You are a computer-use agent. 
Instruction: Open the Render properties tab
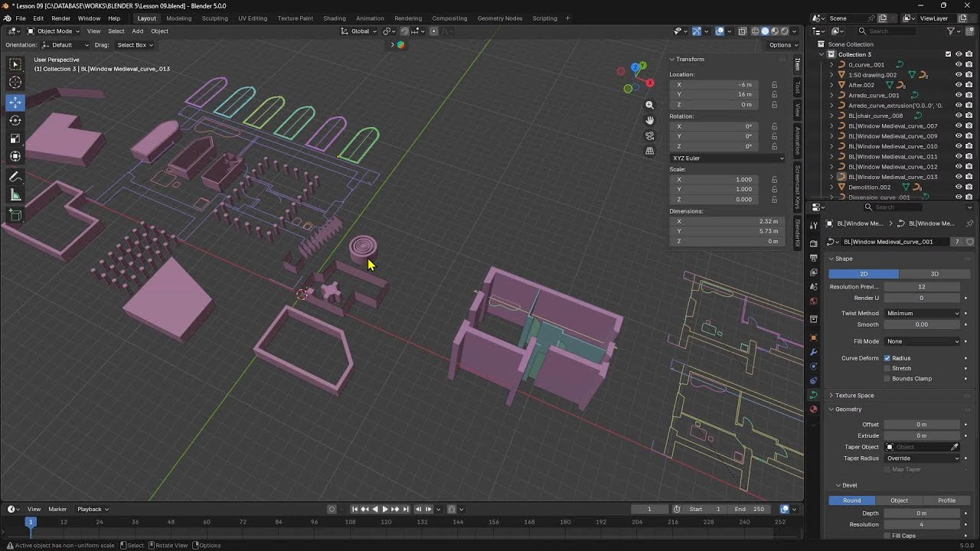(x=813, y=243)
